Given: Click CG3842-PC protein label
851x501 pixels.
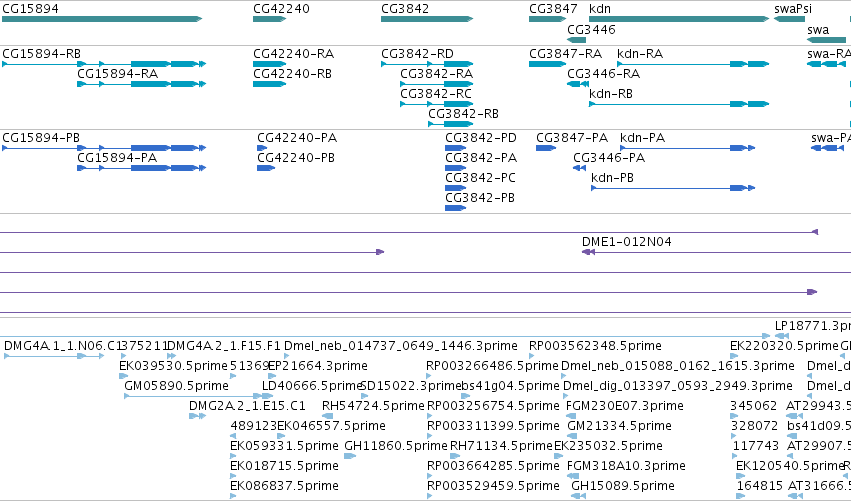Looking at the screenshot, I should pos(480,178).
